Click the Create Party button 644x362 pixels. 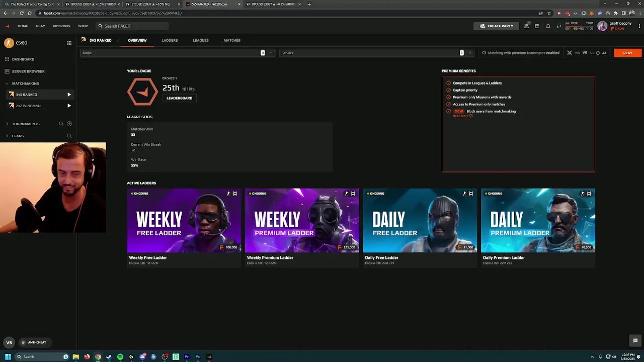point(497,26)
